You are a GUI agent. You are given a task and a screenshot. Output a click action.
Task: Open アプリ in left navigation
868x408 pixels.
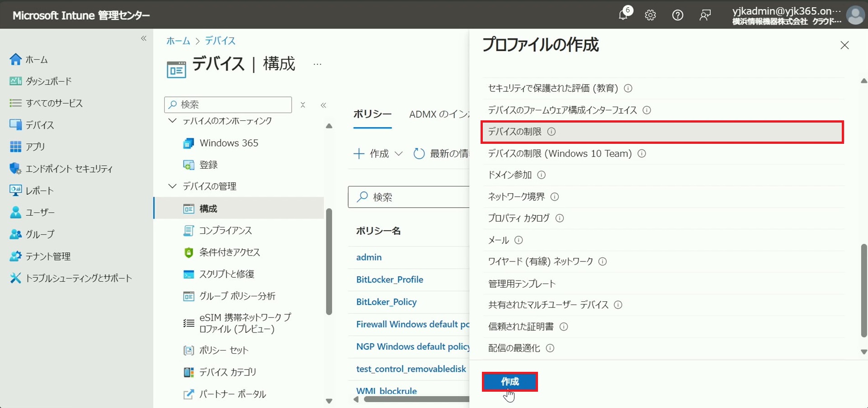27,147
